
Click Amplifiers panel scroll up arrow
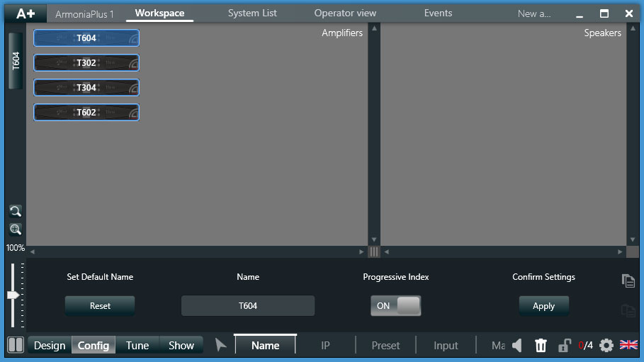point(374,28)
